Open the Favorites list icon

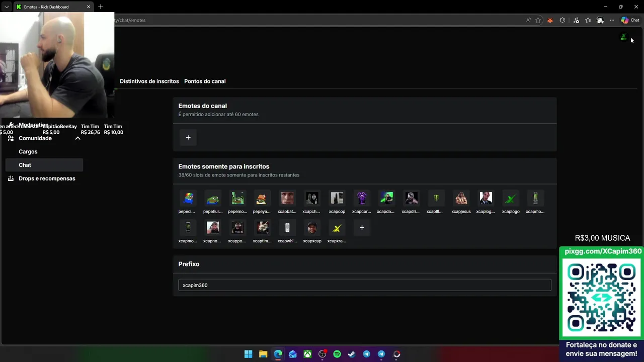(x=588, y=20)
